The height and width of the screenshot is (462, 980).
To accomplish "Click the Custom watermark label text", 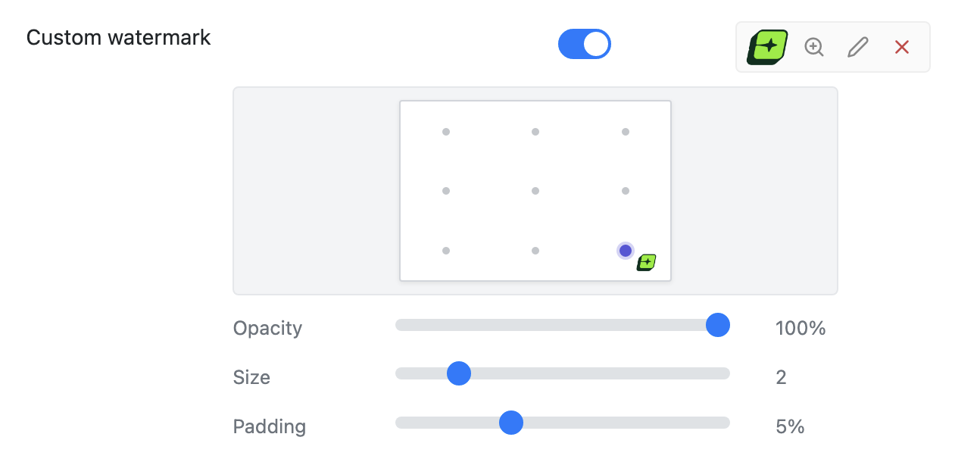I will pyautogui.click(x=118, y=37).
